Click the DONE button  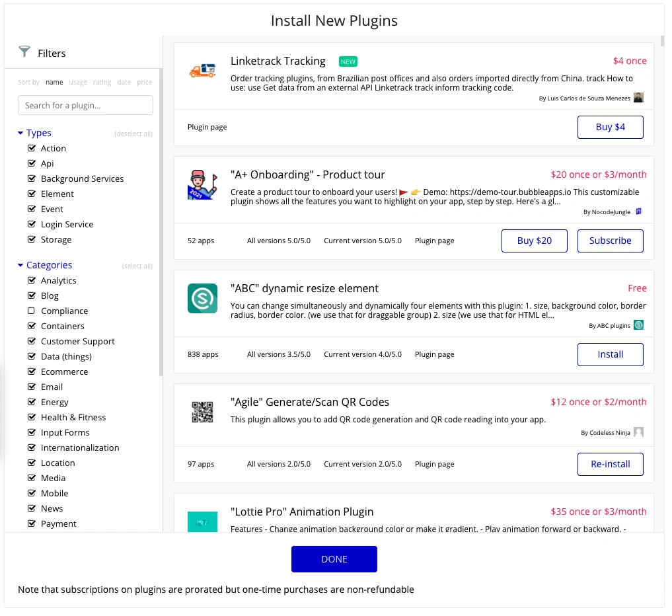pos(334,559)
